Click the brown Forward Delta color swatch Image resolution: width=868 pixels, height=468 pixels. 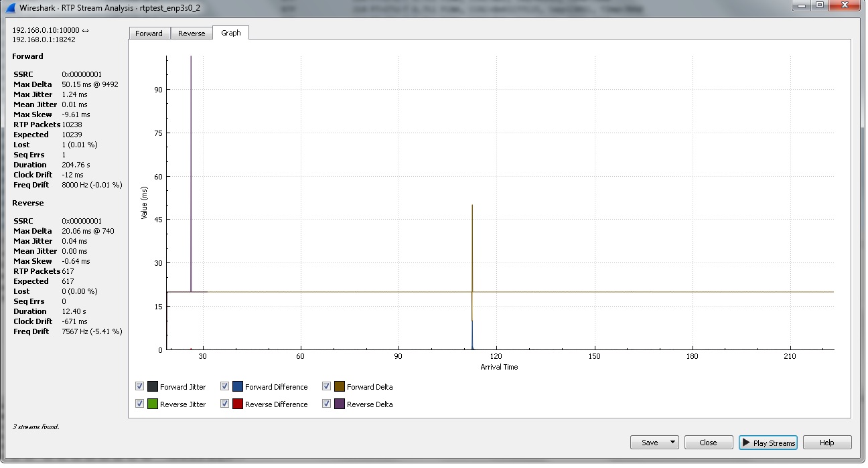coord(340,386)
